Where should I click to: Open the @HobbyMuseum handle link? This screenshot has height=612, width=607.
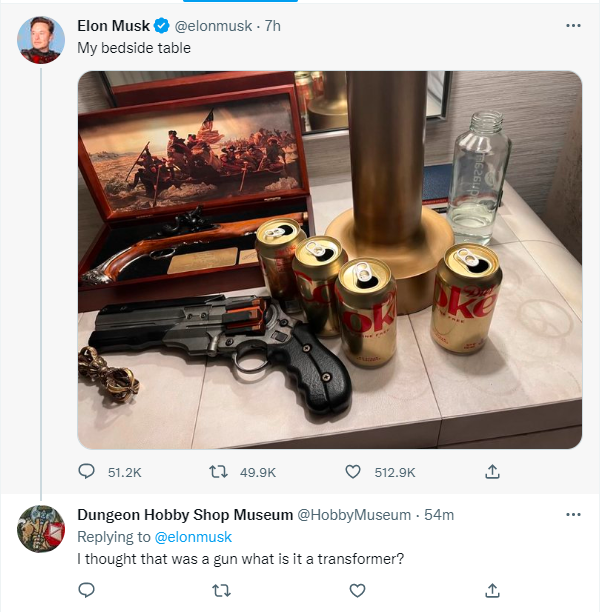[354, 515]
